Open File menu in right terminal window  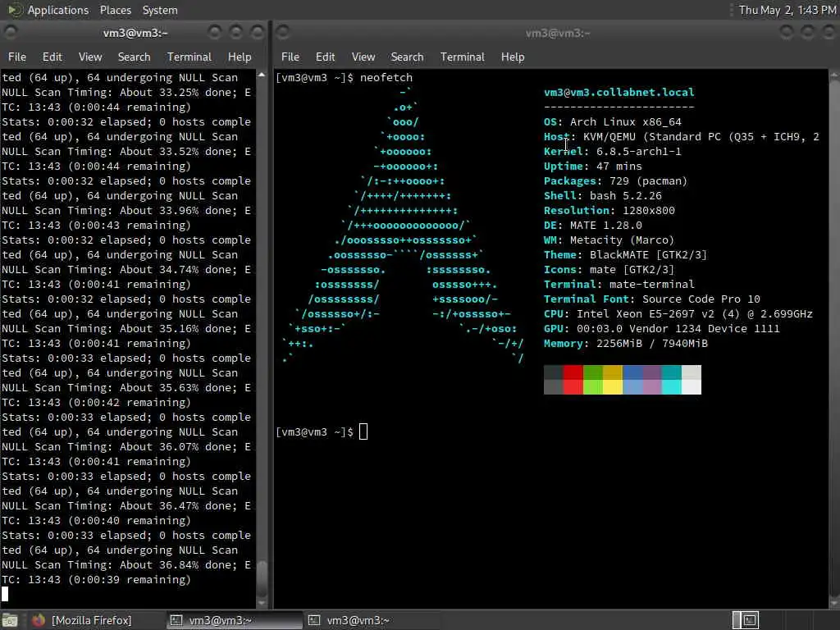290,57
